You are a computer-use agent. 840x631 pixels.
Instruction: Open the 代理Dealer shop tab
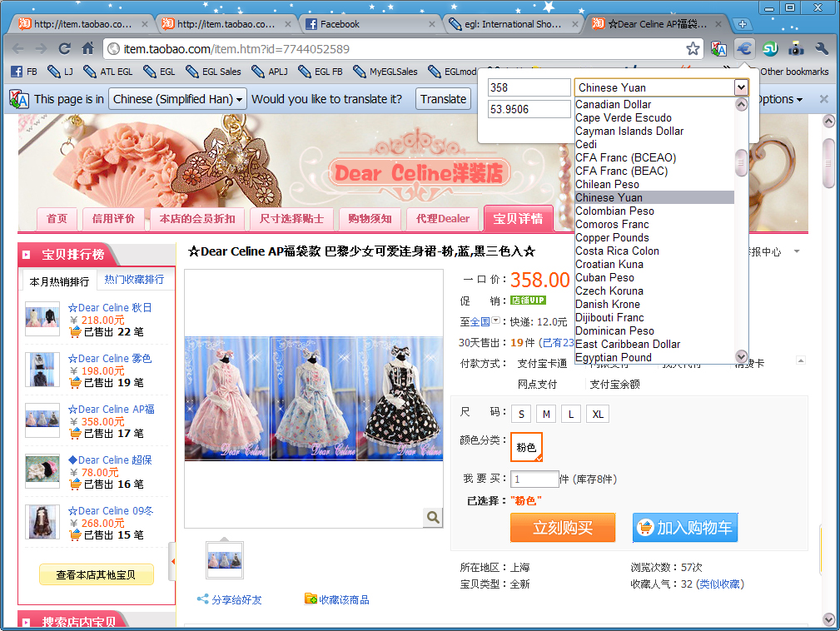pyautogui.click(x=443, y=219)
